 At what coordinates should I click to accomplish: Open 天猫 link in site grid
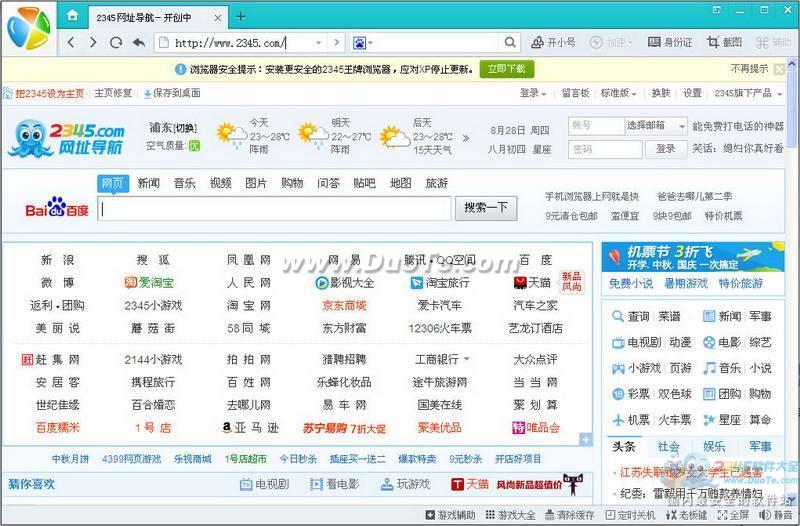533,282
